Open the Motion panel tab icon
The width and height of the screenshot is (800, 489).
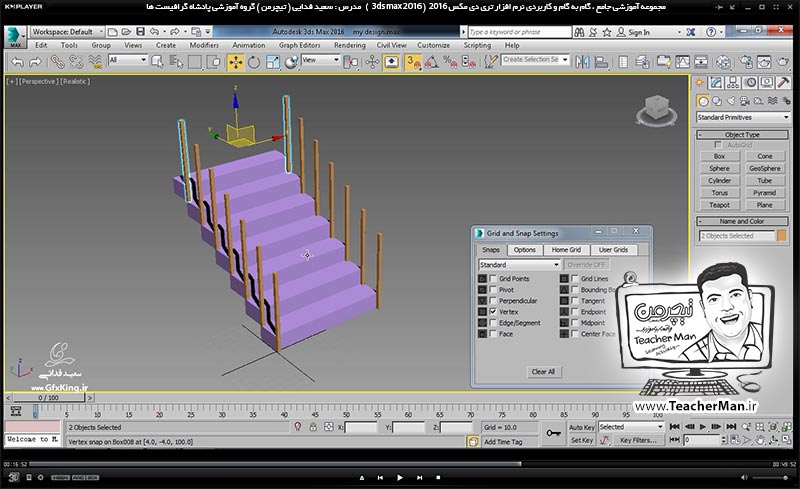(x=750, y=83)
